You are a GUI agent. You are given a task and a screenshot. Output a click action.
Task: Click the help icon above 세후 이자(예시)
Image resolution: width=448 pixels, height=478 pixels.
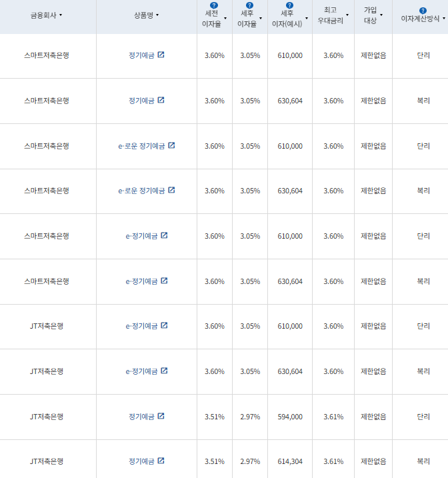pos(289,5)
